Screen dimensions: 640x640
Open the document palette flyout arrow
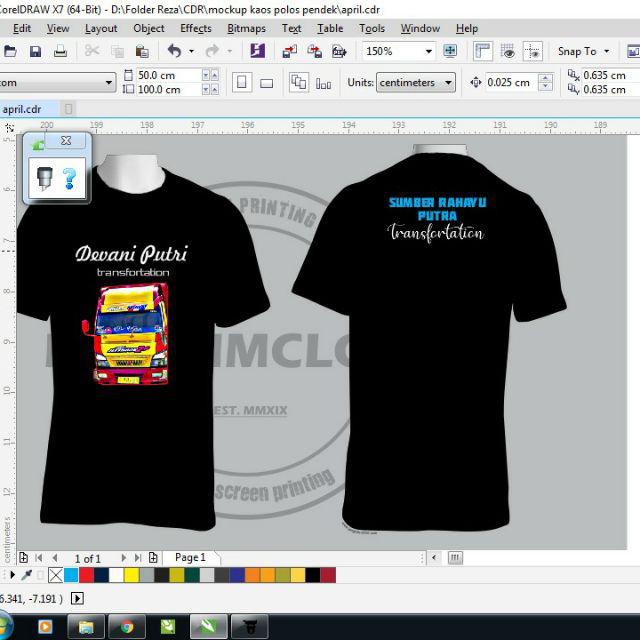[13, 575]
